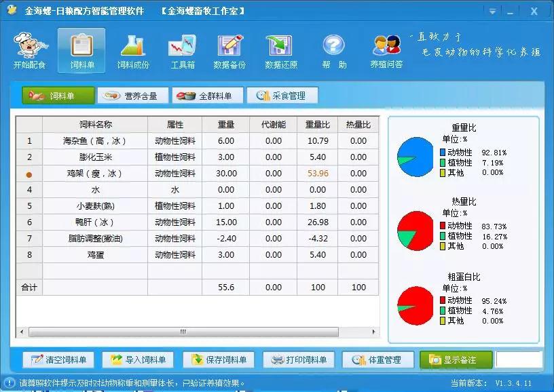Image resolution: width=554 pixels, height=392 pixels.
Task: Save feed list with 保存饲料单
Action: (x=219, y=360)
